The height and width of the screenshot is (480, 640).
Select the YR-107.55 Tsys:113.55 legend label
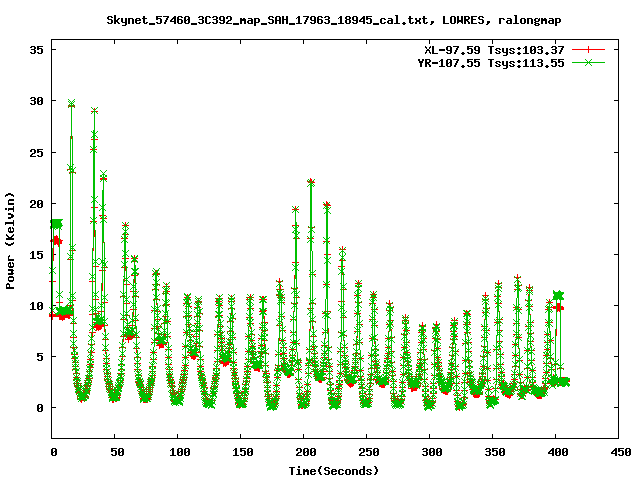point(491,63)
